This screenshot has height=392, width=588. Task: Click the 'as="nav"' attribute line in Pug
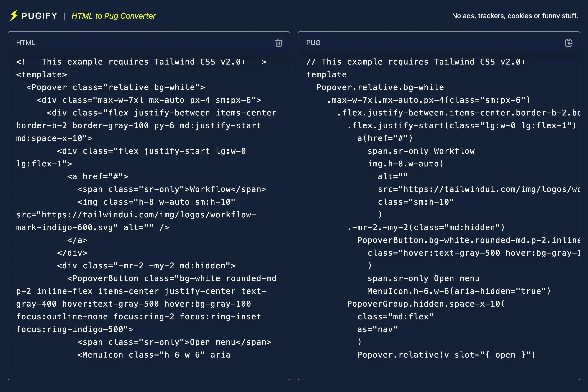377,329
